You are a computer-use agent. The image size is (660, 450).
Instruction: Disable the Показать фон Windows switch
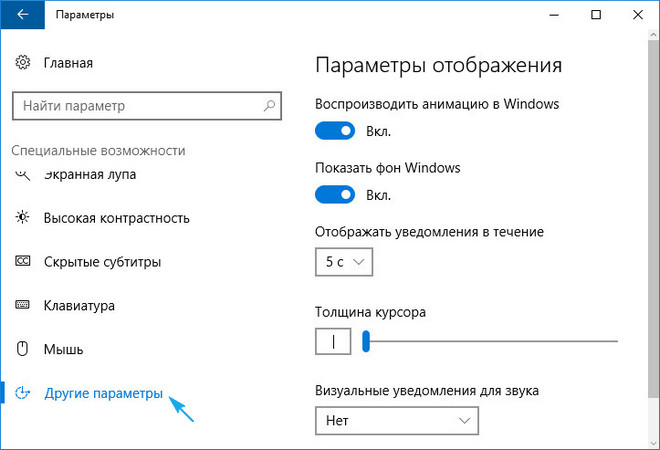335,194
